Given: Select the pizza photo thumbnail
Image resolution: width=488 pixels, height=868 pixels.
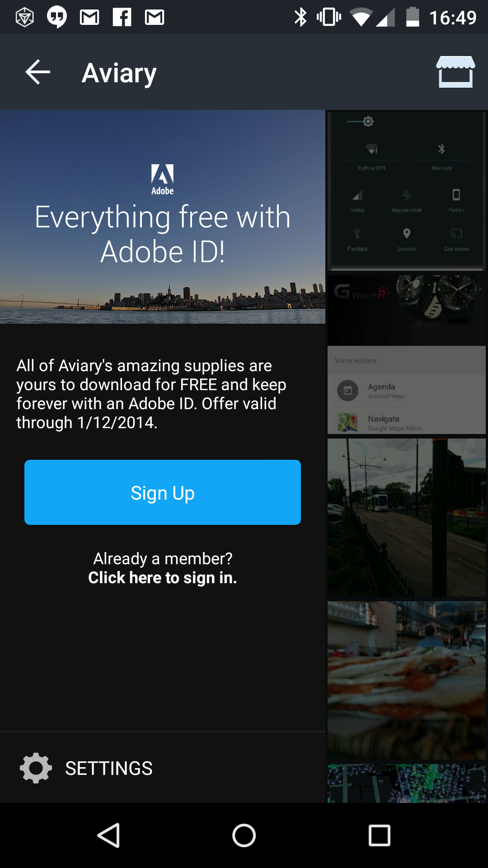Looking at the screenshot, I should (407, 680).
